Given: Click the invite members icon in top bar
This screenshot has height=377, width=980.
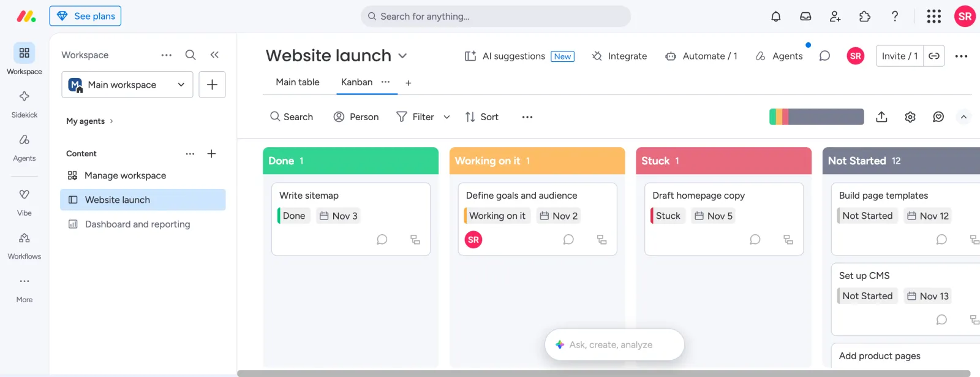Looking at the screenshot, I should click(835, 17).
